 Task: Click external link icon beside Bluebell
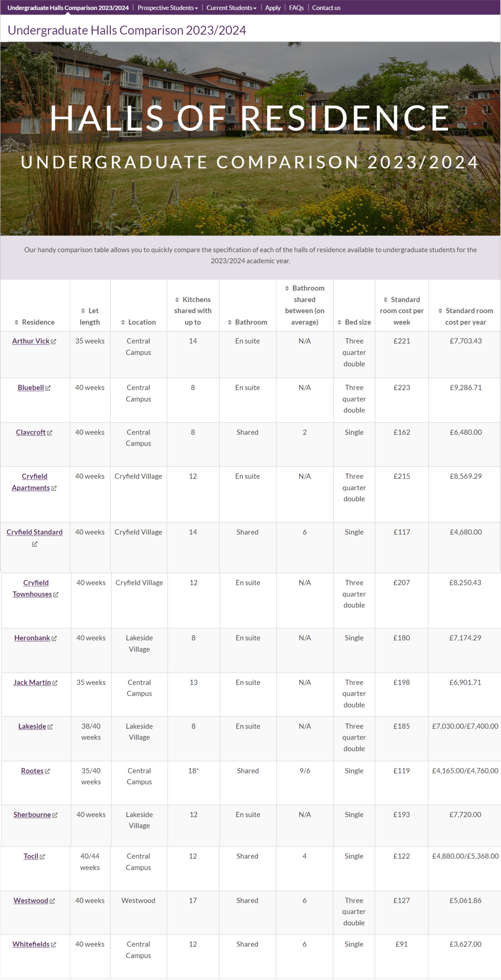pyautogui.click(x=48, y=388)
